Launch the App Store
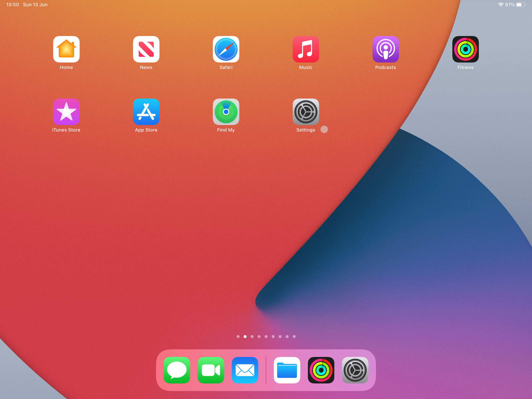532x399 pixels. tap(146, 112)
